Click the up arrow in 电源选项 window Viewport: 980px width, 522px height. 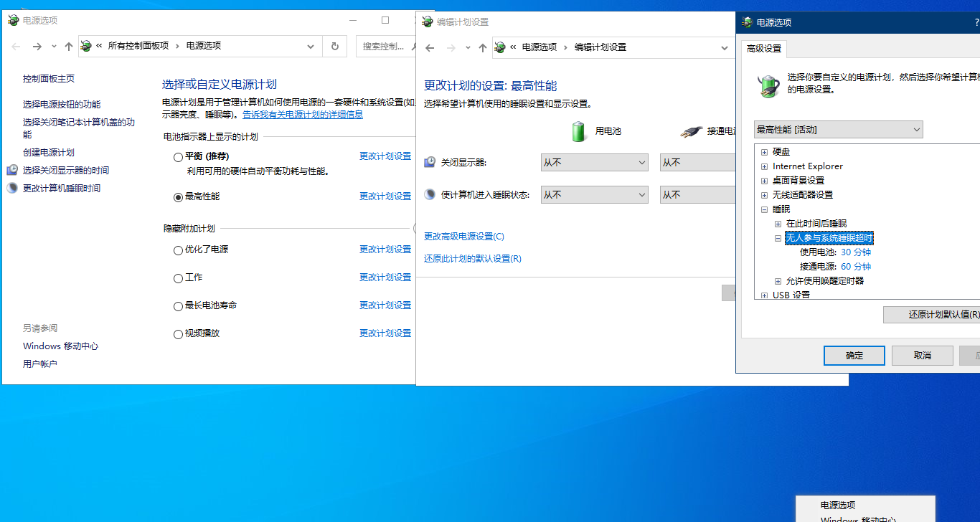(x=68, y=46)
